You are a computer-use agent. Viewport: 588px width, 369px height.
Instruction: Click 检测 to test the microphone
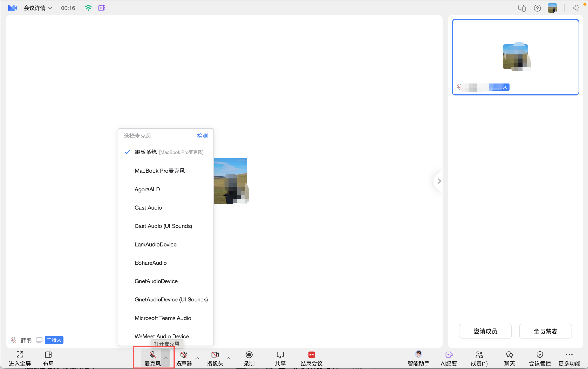tap(202, 136)
